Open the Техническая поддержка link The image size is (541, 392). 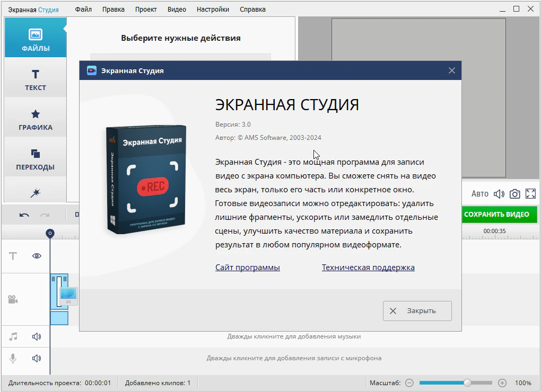pos(368,268)
